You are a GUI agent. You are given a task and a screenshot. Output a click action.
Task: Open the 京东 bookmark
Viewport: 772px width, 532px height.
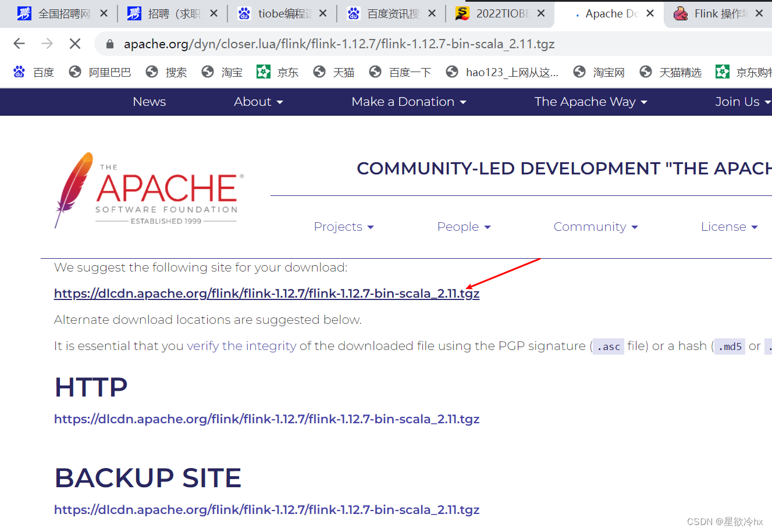click(278, 72)
